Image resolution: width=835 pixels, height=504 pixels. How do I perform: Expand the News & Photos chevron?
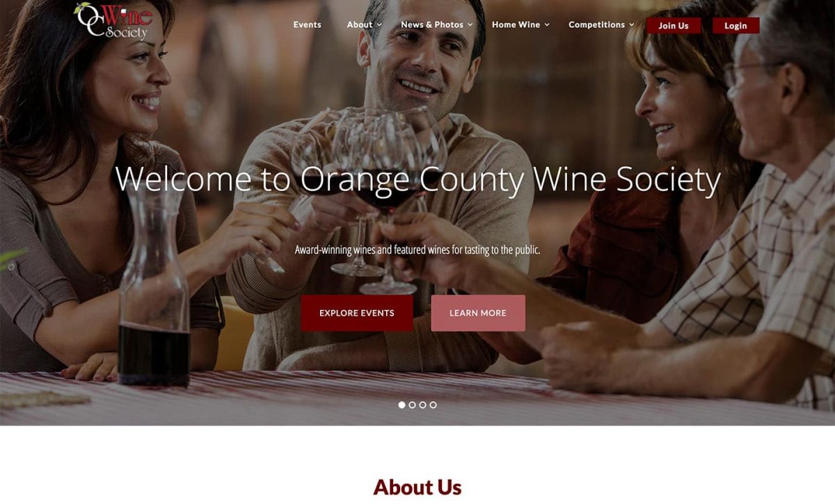(470, 25)
